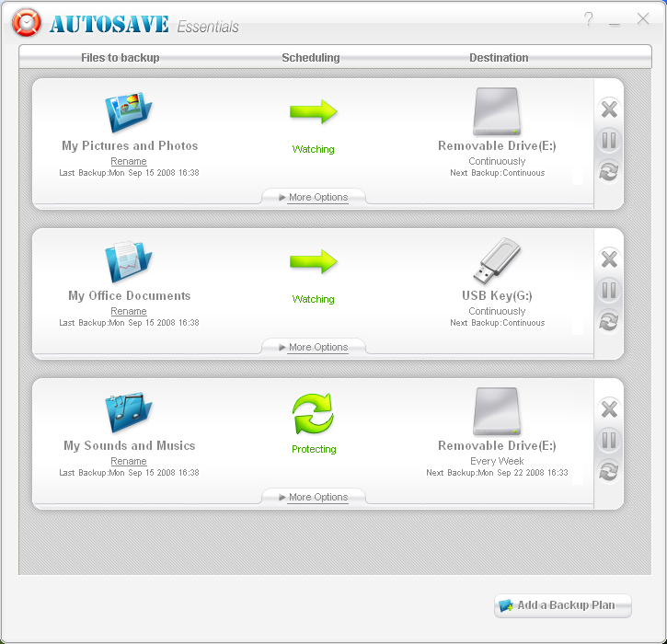Refresh the My Office Documents backup now
Viewport: 667px width, 644px height.
[608, 321]
